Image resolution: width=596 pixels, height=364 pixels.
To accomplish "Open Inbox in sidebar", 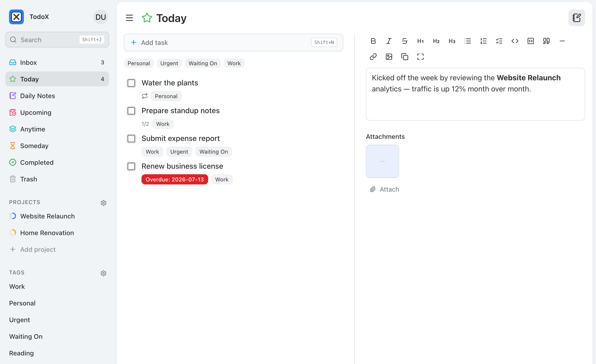I will tap(57, 62).
